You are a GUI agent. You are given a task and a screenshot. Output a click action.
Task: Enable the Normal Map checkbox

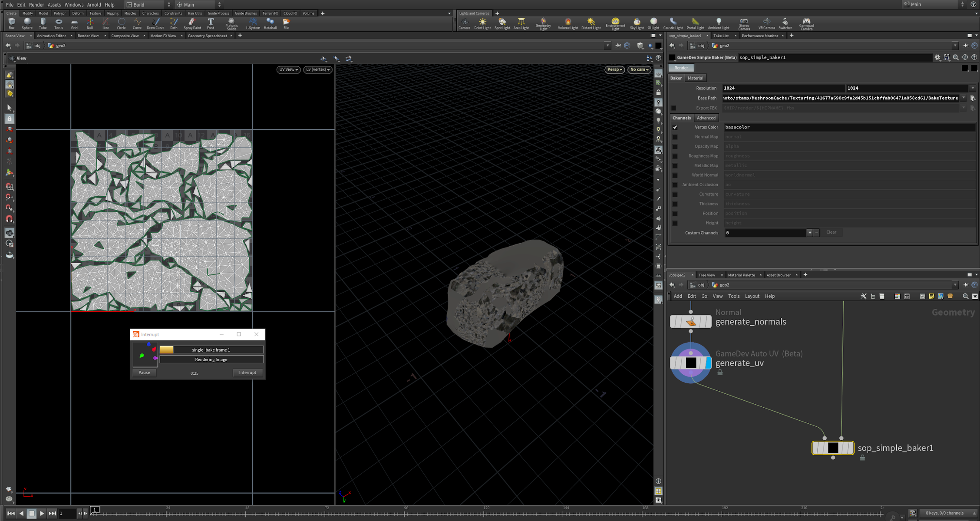[675, 137]
